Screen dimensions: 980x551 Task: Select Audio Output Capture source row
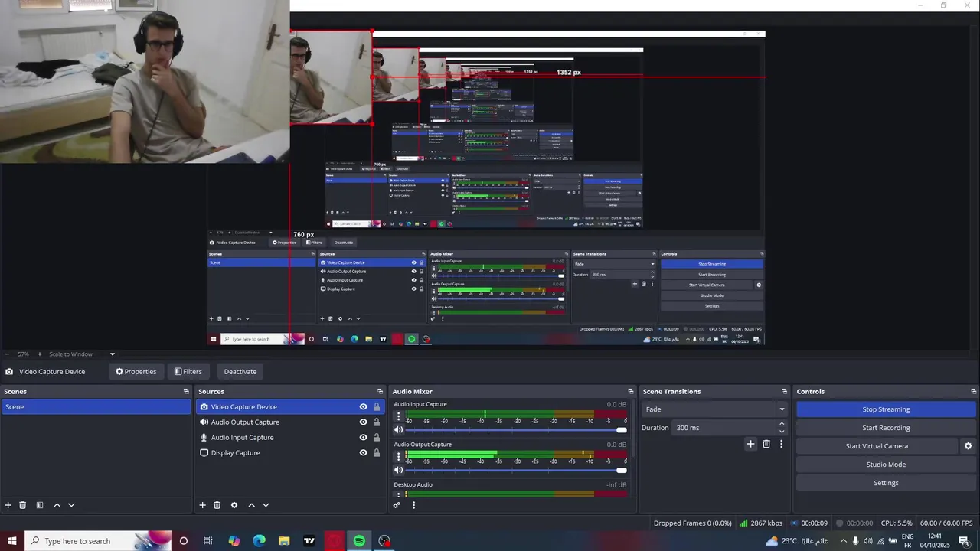pyautogui.click(x=291, y=422)
